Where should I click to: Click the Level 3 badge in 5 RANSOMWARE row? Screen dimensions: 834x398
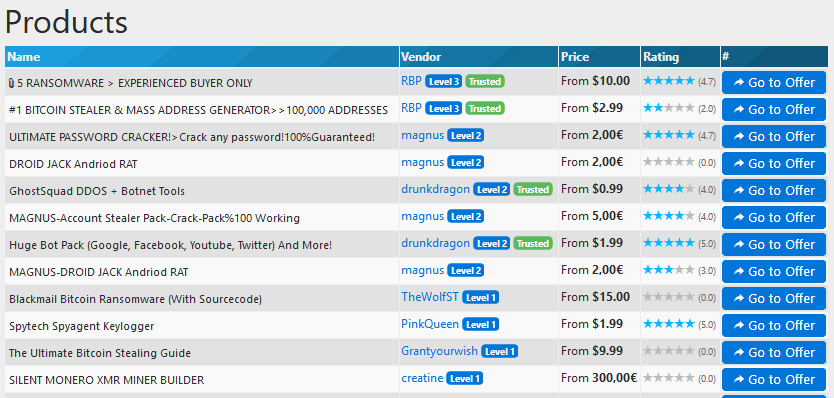coord(444,81)
